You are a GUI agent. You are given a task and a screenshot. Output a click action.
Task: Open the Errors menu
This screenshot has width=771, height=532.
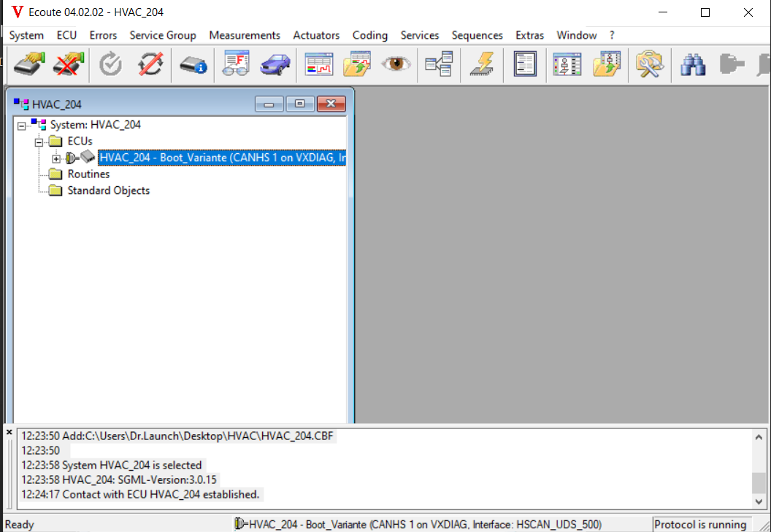[103, 36]
